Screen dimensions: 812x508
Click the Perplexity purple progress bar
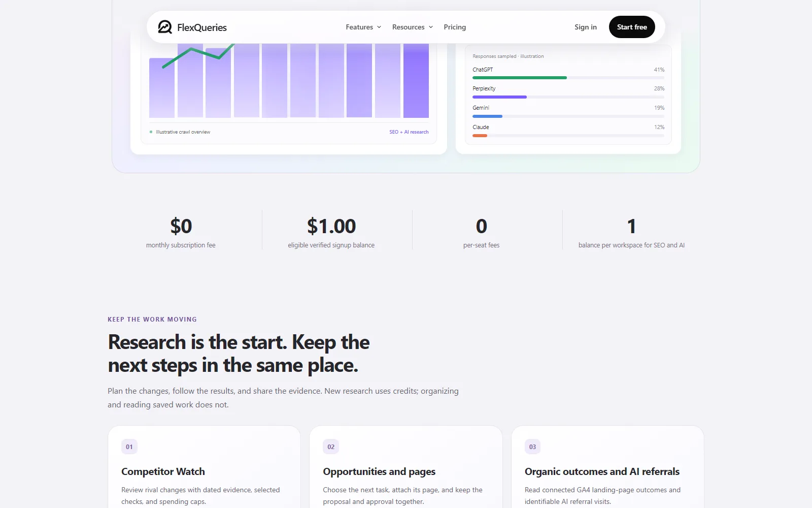(499, 97)
